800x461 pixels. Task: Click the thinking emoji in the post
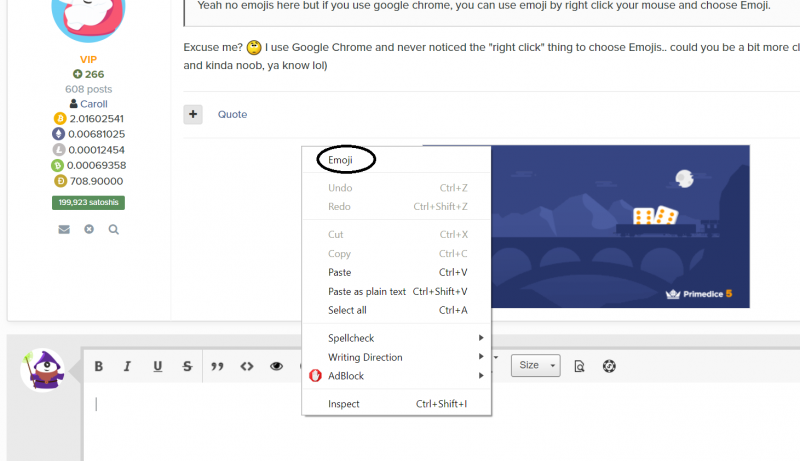point(254,47)
